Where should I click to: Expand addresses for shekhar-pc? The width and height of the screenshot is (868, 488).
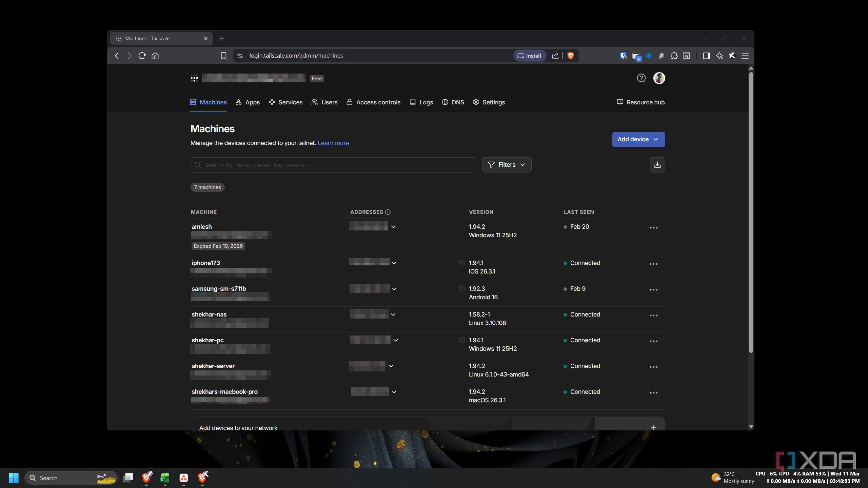tap(395, 340)
